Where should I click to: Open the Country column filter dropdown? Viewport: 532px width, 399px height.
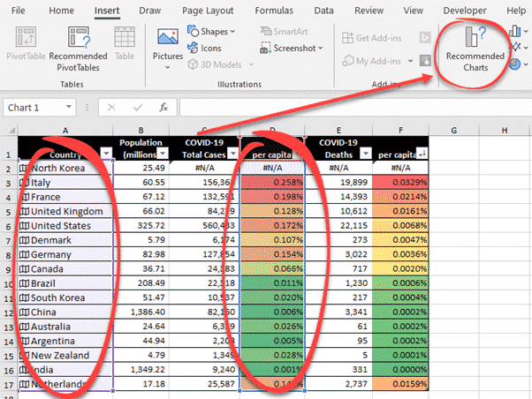tap(105, 154)
